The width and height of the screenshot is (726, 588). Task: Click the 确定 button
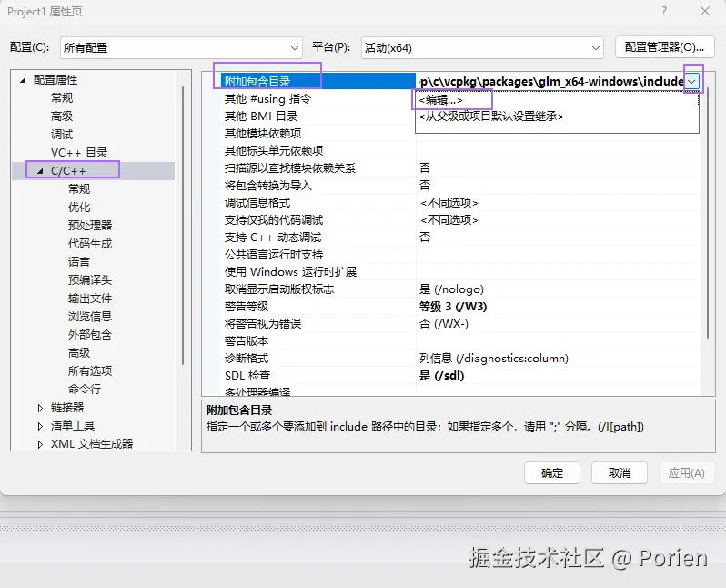552,473
